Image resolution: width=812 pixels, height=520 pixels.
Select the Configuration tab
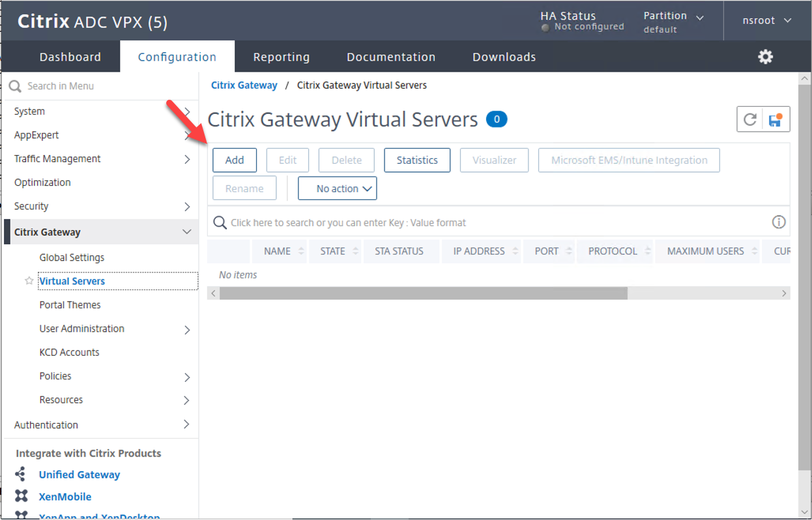[x=177, y=57]
